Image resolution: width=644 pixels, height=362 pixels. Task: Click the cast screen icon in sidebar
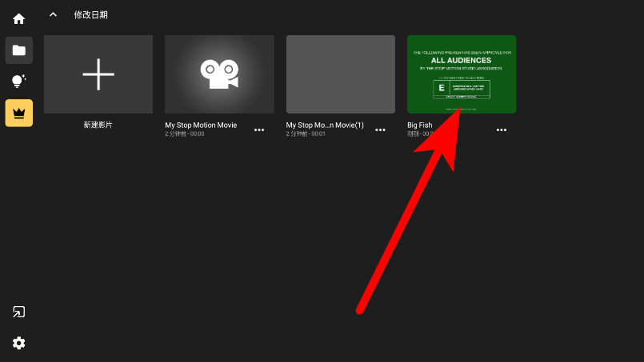(x=18, y=312)
